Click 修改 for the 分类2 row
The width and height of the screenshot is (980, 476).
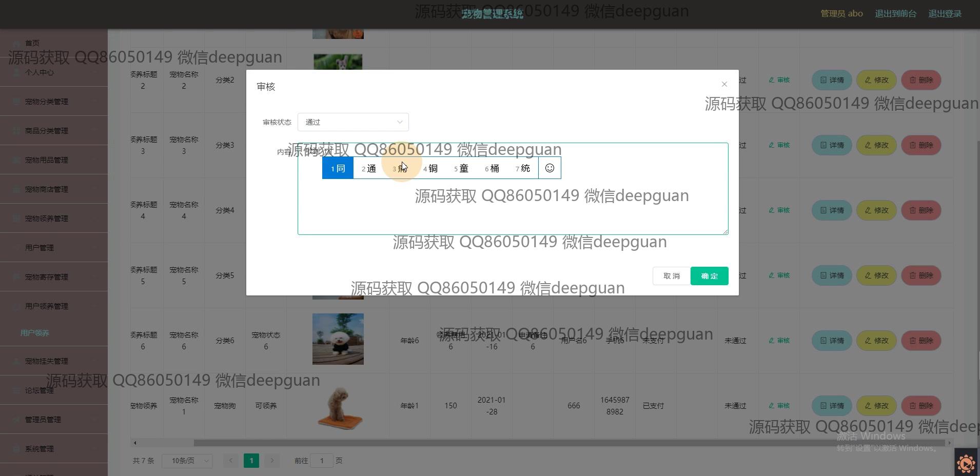click(x=876, y=80)
